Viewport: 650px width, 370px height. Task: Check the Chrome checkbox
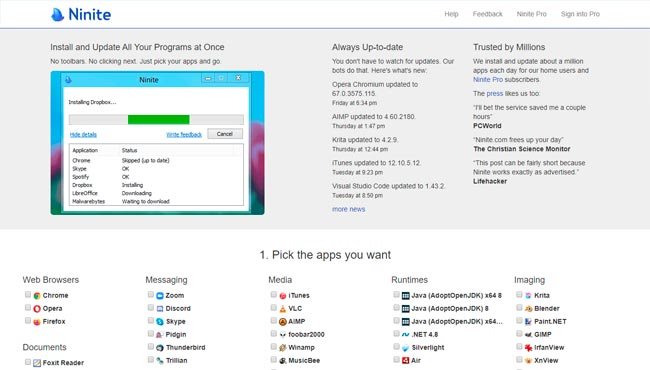point(28,295)
